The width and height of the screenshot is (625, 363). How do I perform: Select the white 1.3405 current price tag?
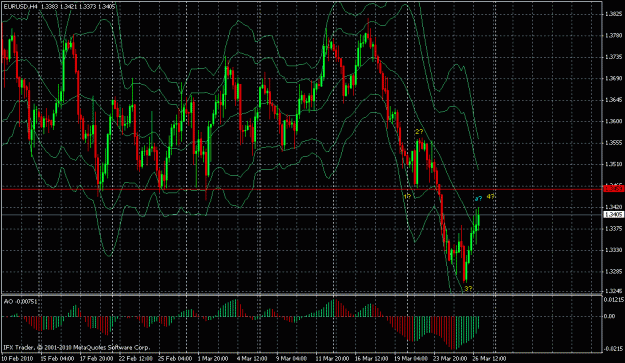coord(614,215)
